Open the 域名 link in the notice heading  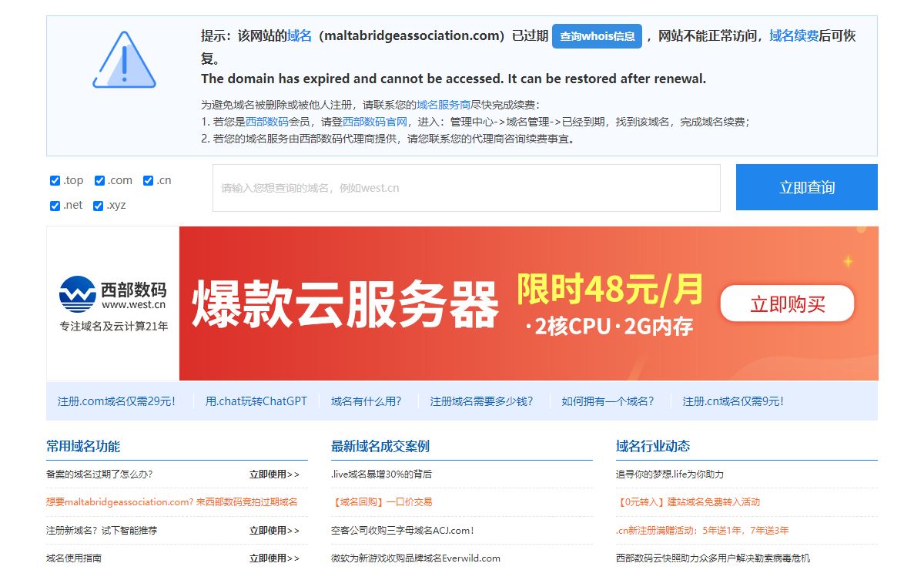click(x=300, y=35)
